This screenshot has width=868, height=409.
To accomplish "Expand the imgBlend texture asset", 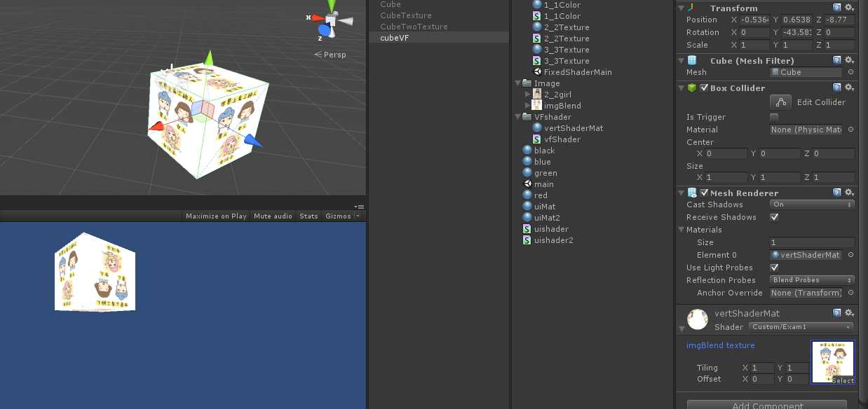I will pyautogui.click(x=527, y=106).
